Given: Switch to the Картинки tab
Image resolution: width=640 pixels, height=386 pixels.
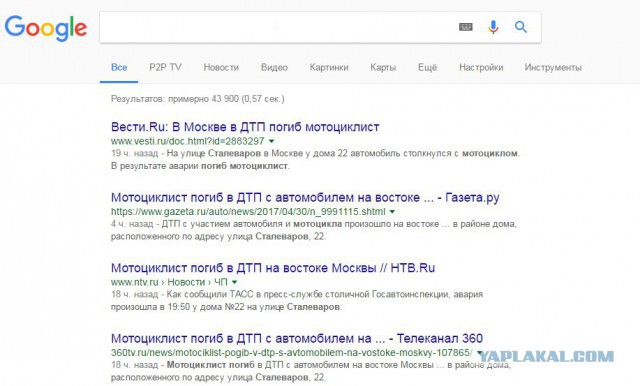Looking at the screenshot, I should pyautogui.click(x=329, y=67).
